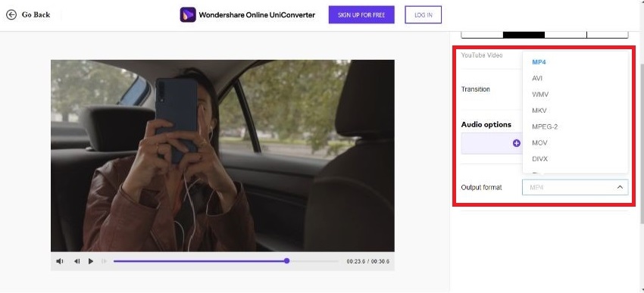Select MP4 from the format list
The image size is (644, 293).
pos(539,62)
